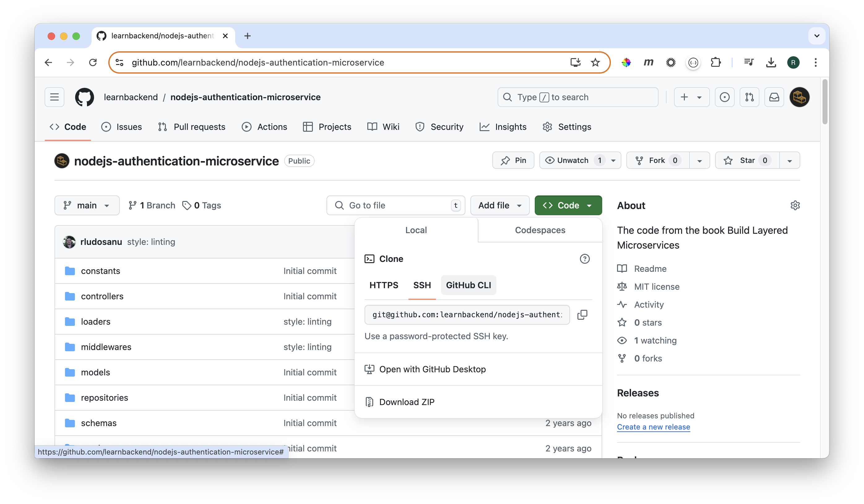The width and height of the screenshot is (864, 504).
Task: Open the pull requests icon in header
Action: [750, 97]
